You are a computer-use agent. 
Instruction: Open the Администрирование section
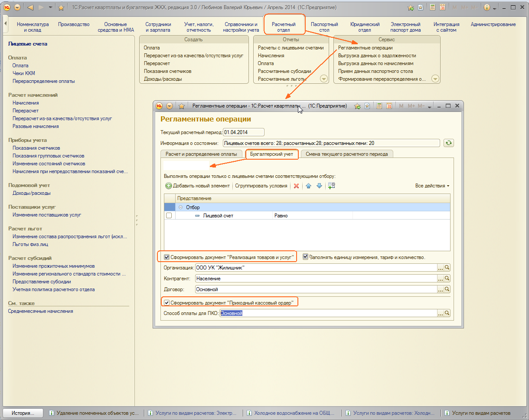pos(493,24)
